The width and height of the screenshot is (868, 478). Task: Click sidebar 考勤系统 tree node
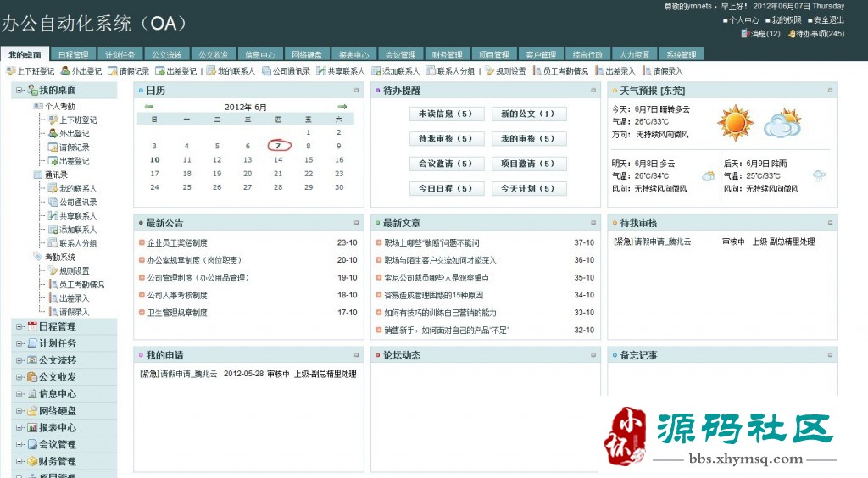point(60,257)
